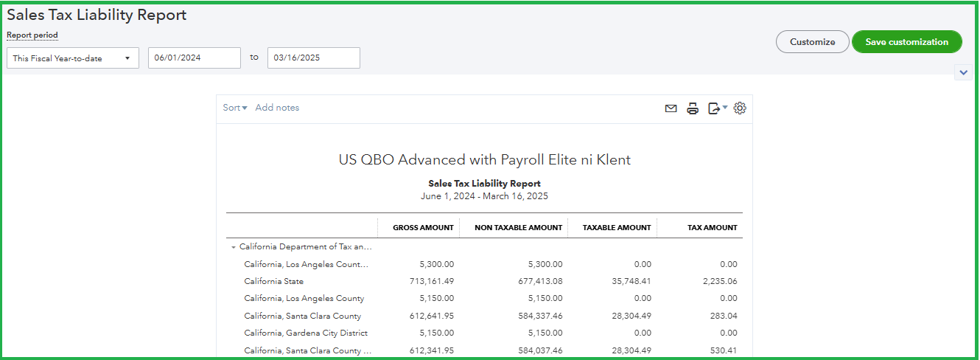
Task: Expand the Sort dropdown
Action: 235,108
